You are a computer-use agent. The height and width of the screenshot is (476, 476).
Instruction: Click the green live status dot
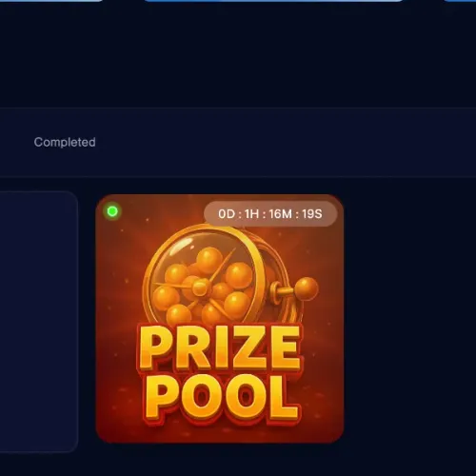click(112, 211)
